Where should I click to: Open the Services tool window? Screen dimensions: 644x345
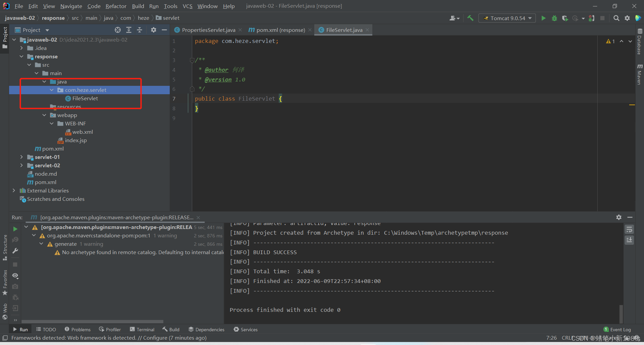tap(246, 330)
